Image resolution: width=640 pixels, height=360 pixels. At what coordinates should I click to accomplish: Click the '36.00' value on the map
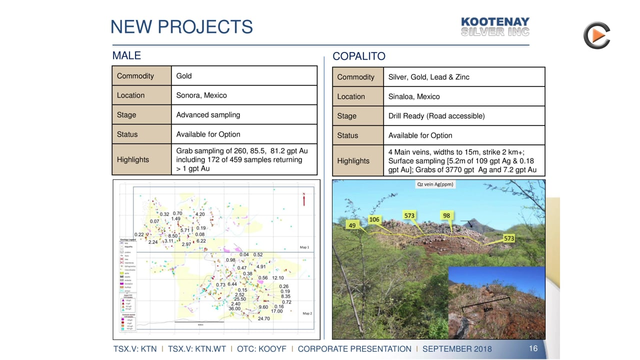[234, 309]
